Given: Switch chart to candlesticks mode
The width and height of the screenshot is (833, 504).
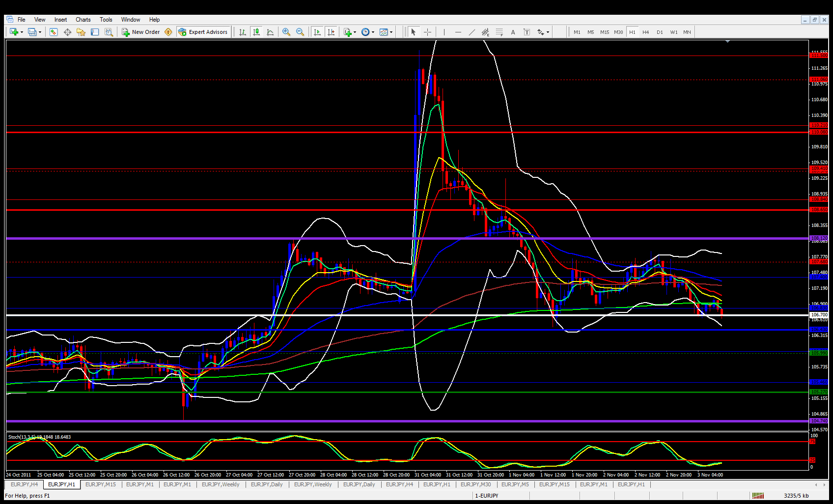Looking at the screenshot, I should pyautogui.click(x=256, y=32).
